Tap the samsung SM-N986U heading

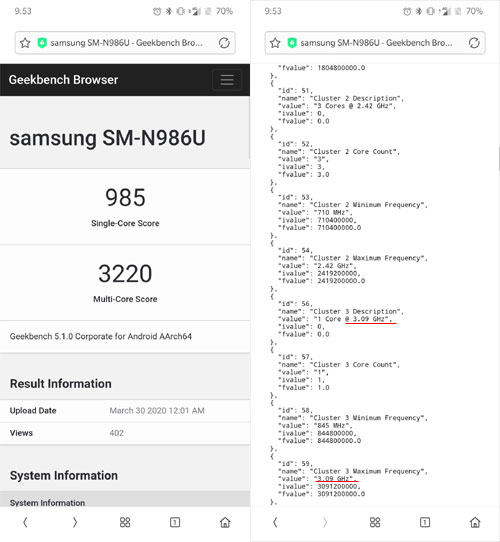coord(108,138)
